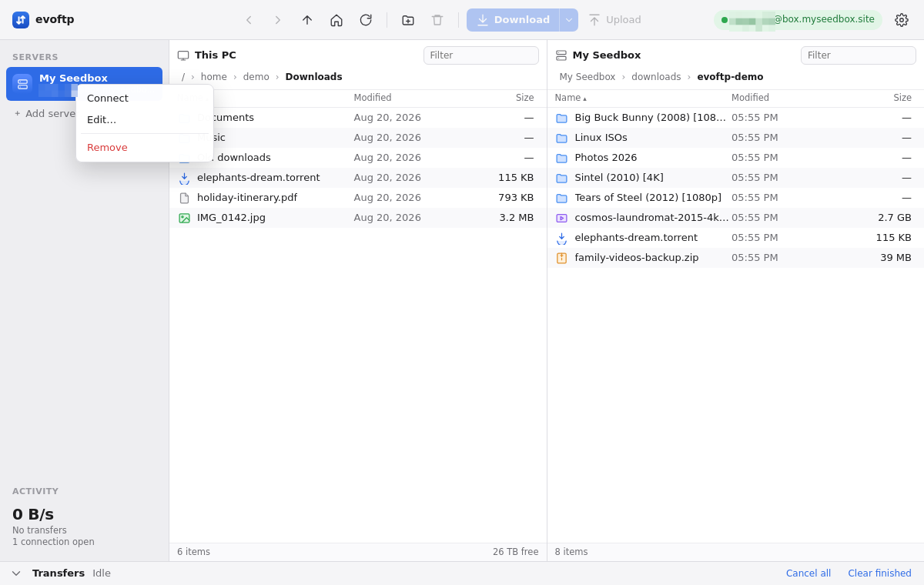Go to the home directory icon
Viewport: 924px width, 585px height.
coord(336,20)
